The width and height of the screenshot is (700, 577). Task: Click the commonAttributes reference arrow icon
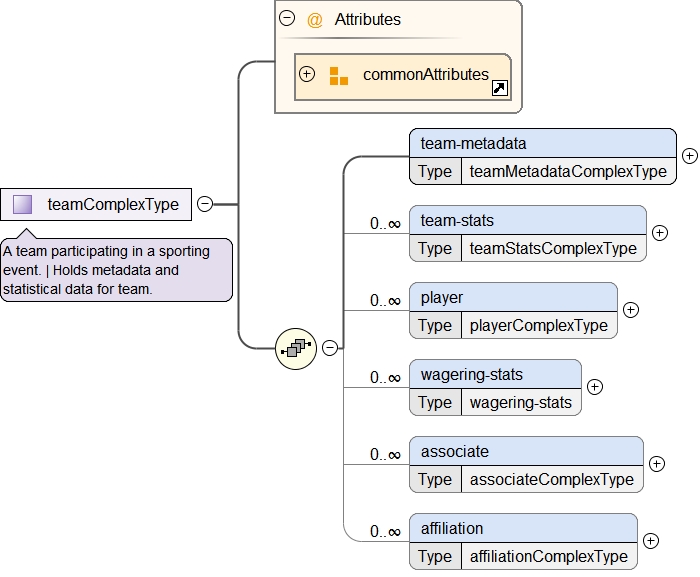tap(500, 88)
